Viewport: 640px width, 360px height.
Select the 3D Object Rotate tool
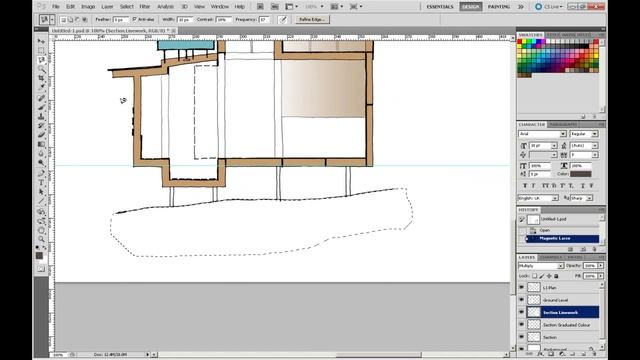[41, 212]
